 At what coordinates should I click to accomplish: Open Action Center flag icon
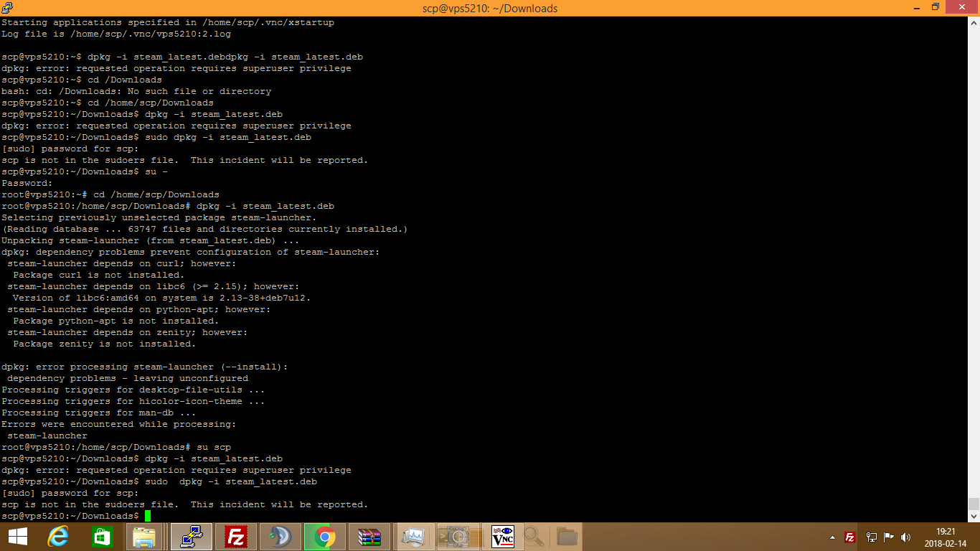point(888,537)
